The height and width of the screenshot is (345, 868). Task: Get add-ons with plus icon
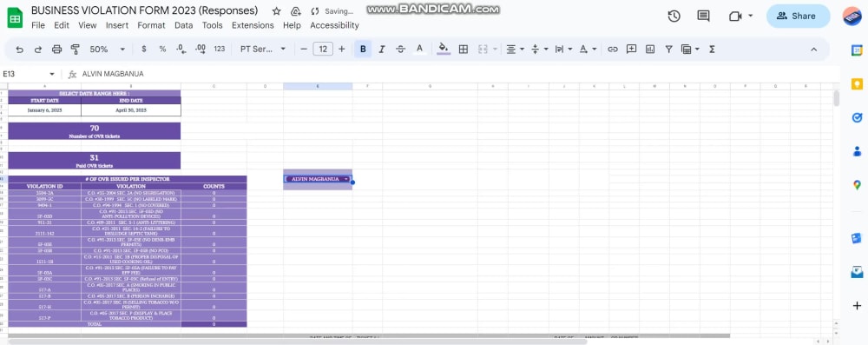(x=857, y=306)
